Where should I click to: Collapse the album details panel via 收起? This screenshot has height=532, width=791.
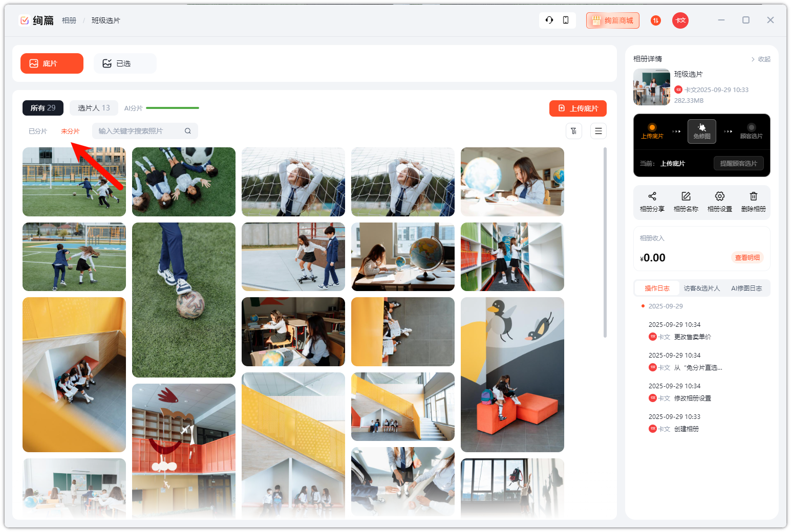(761, 59)
